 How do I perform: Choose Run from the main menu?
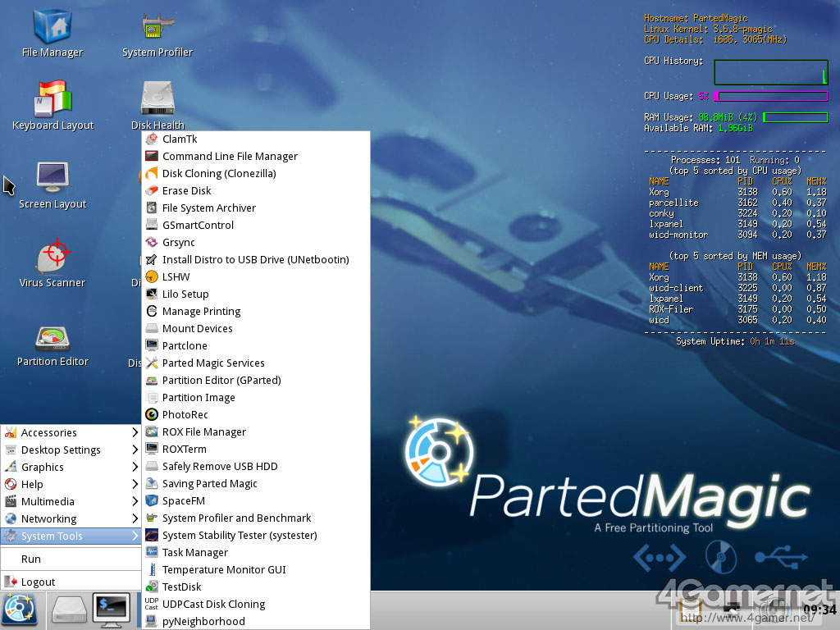[x=71, y=559]
